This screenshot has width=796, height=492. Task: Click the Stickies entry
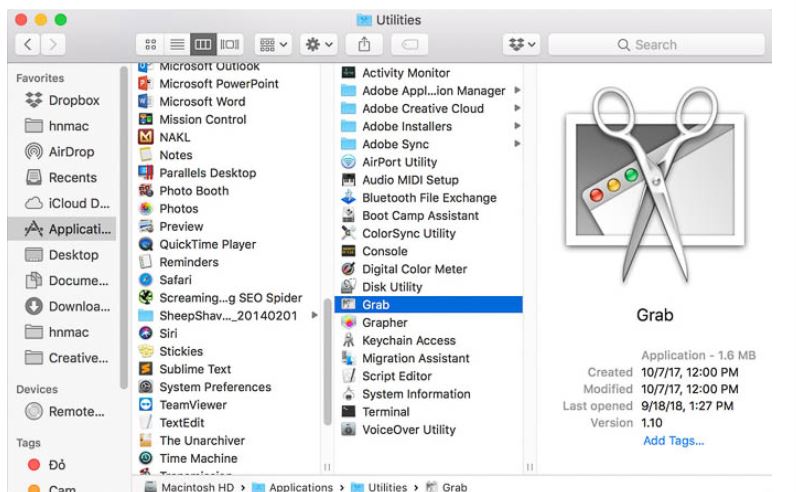coord(171,351)
